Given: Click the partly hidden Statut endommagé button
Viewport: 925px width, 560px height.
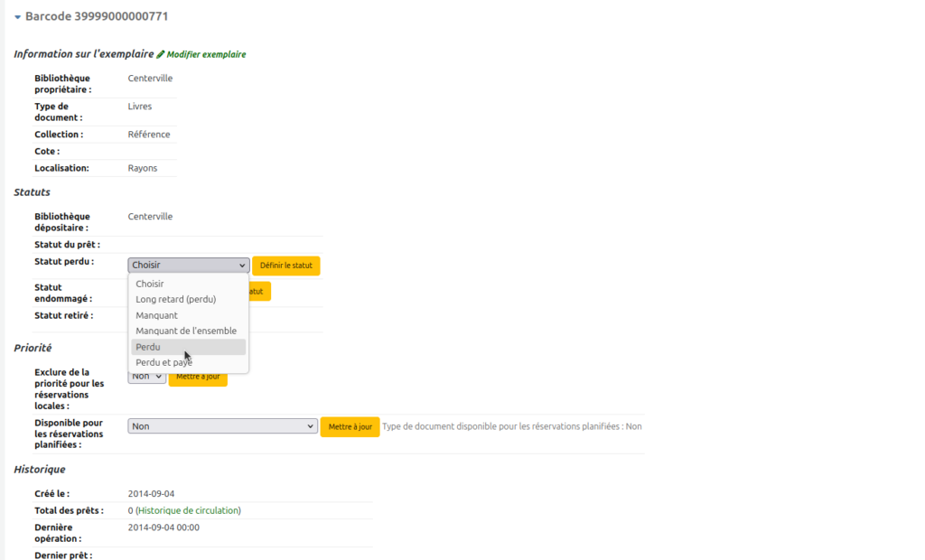Looking at the screenshot, I should [x=260, y=292].
